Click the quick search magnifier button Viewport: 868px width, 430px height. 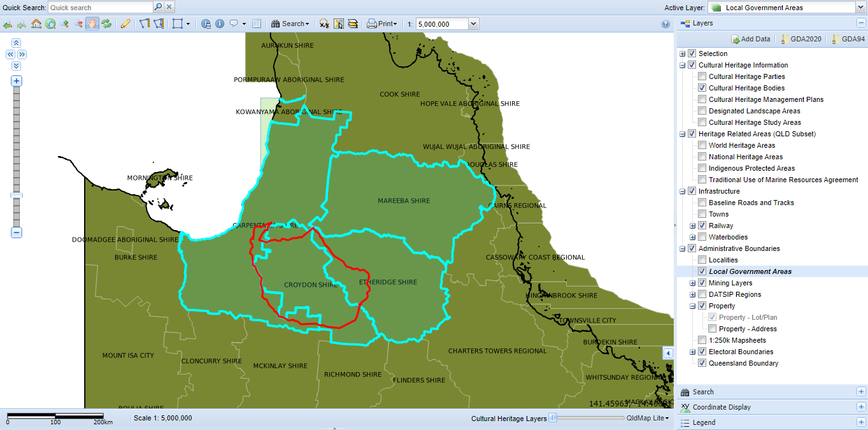tap(158, 7)
